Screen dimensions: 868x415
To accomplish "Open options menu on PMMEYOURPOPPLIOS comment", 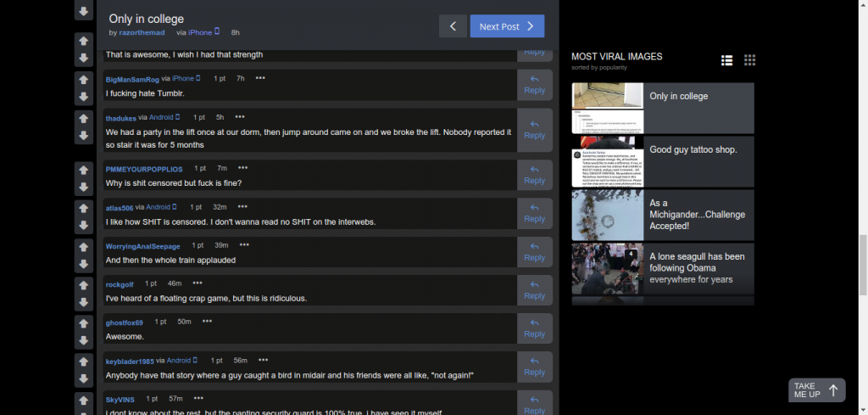I will click(243, 168).
